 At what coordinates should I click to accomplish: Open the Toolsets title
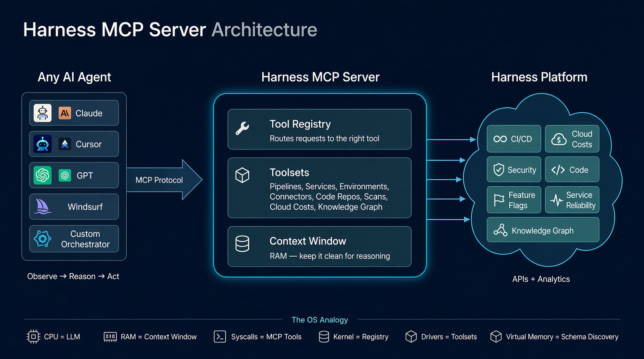pos(289,172)
